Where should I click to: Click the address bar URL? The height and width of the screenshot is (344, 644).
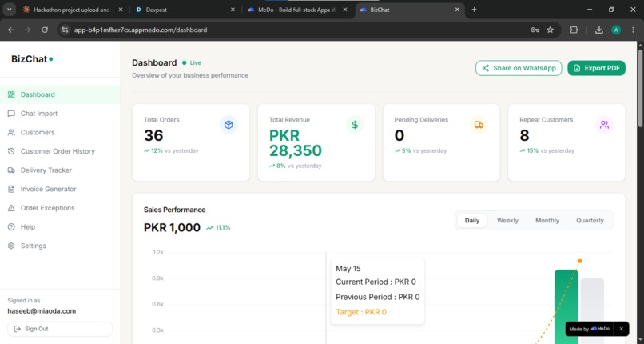coord(141,30)
